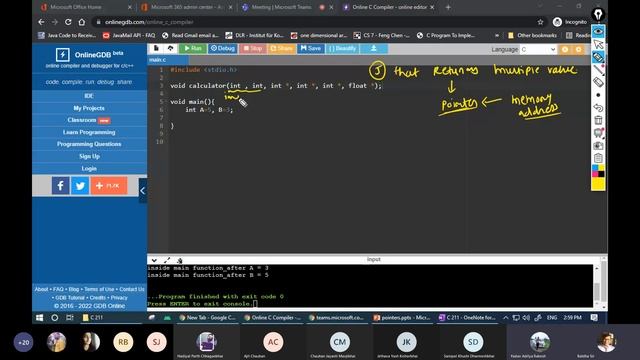This screenshot has height=360, width=640.
Task: Switch to Meeting Microsoft Teams tab
Action: tap(287, 7)
